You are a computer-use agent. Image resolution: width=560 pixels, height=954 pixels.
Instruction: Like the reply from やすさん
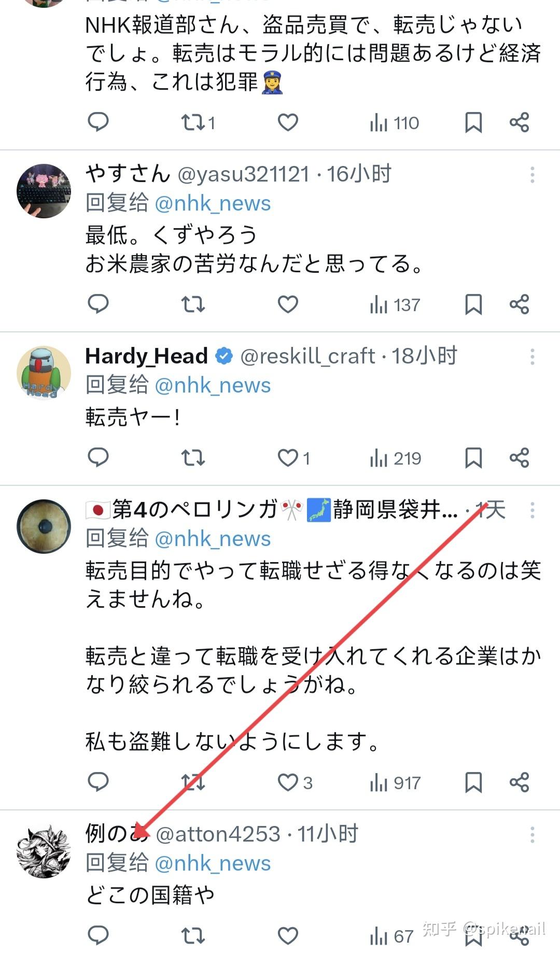tap(288, 304)
